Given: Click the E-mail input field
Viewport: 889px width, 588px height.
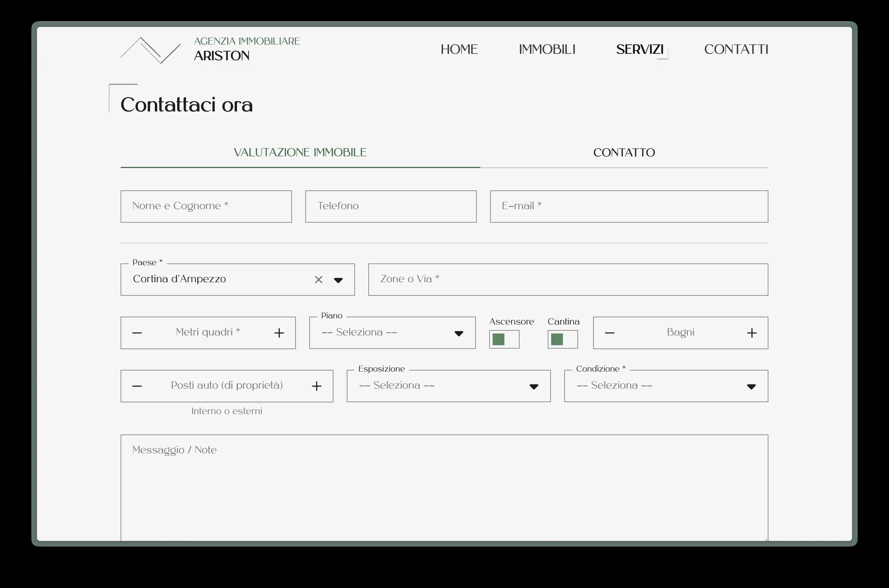Looking at the screenshot, I should 629,207.
